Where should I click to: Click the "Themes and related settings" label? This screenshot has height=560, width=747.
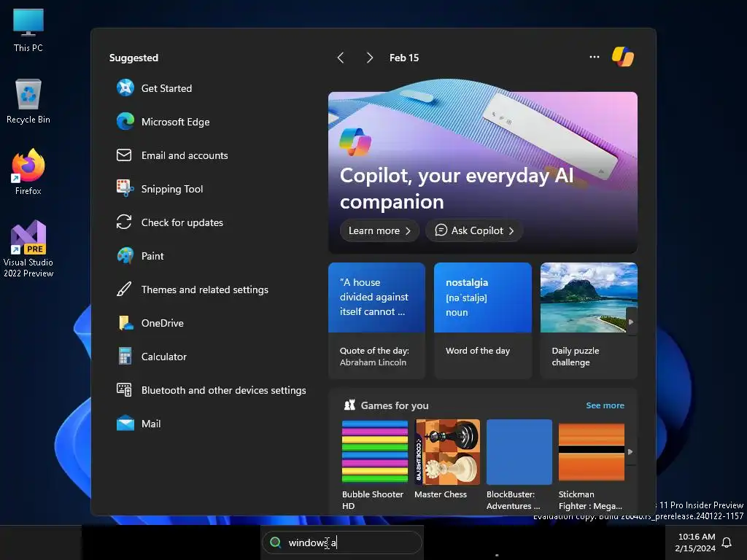point(205,289)
